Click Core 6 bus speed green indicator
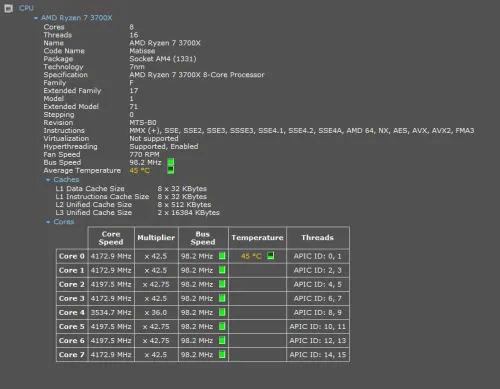Image resolution: width=500 pixels, height=389 pixels. coord(222,340)
